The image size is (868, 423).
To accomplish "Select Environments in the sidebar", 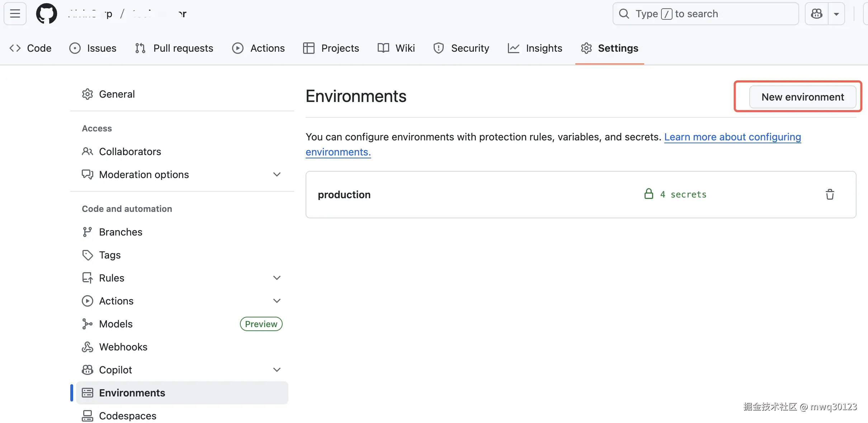I will tap(182, 393).
